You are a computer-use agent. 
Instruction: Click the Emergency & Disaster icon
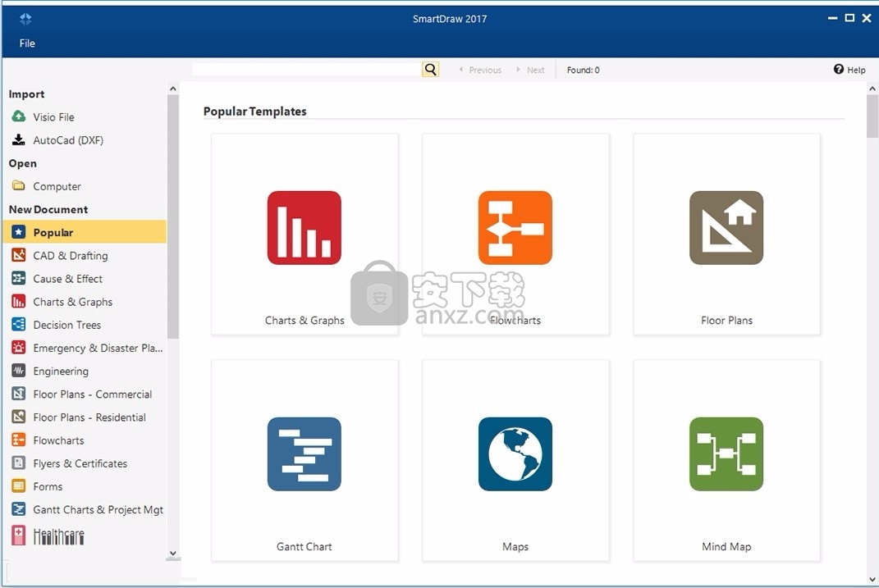(19, 347)
